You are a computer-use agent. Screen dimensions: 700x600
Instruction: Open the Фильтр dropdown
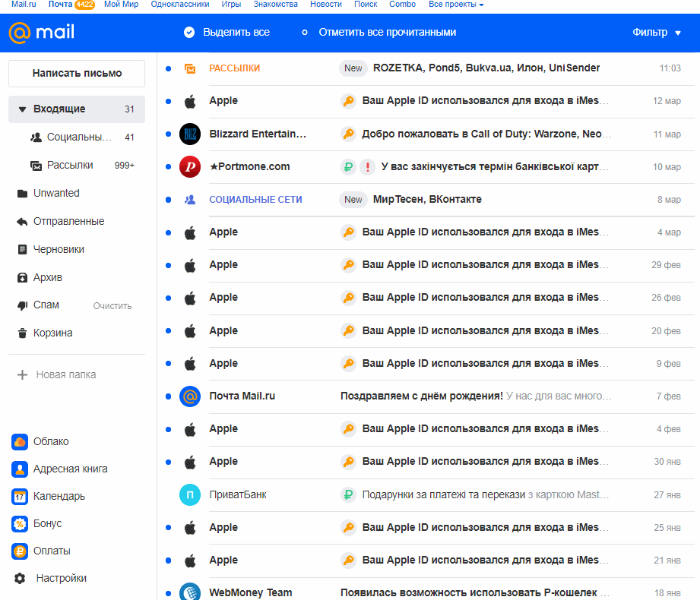click(x=656, y=32)
